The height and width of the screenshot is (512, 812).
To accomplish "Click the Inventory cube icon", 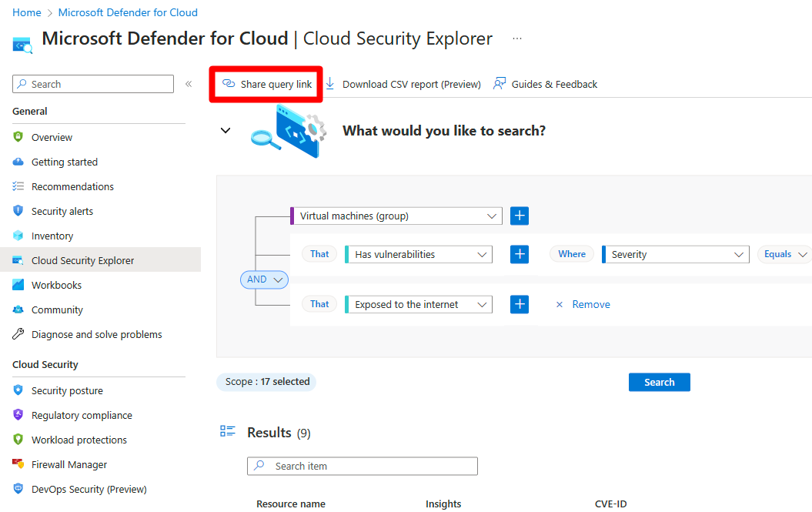I will click(x=18, y=236).
